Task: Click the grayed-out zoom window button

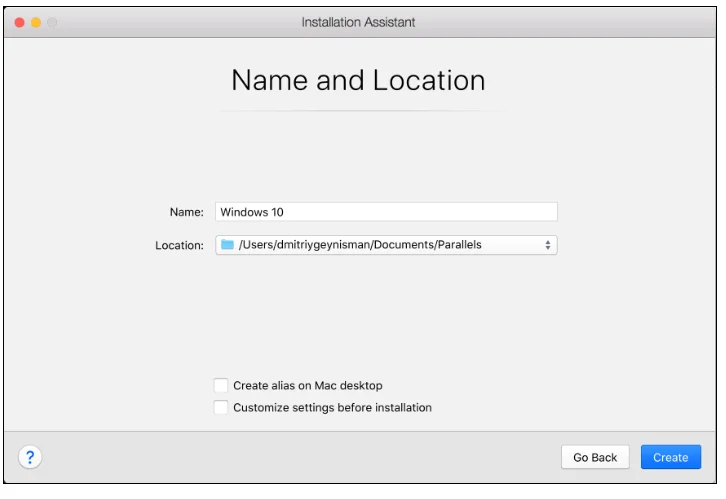Action: point(52,22)
